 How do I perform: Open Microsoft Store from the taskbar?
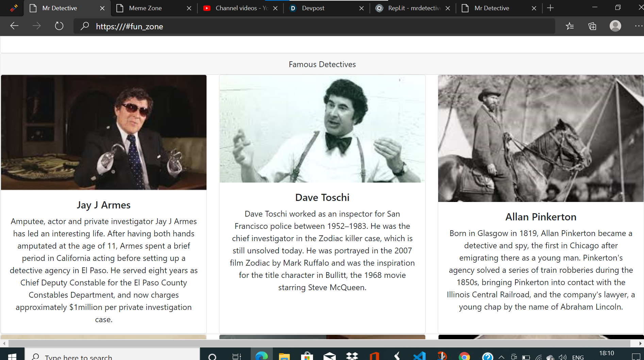point(307,356)
